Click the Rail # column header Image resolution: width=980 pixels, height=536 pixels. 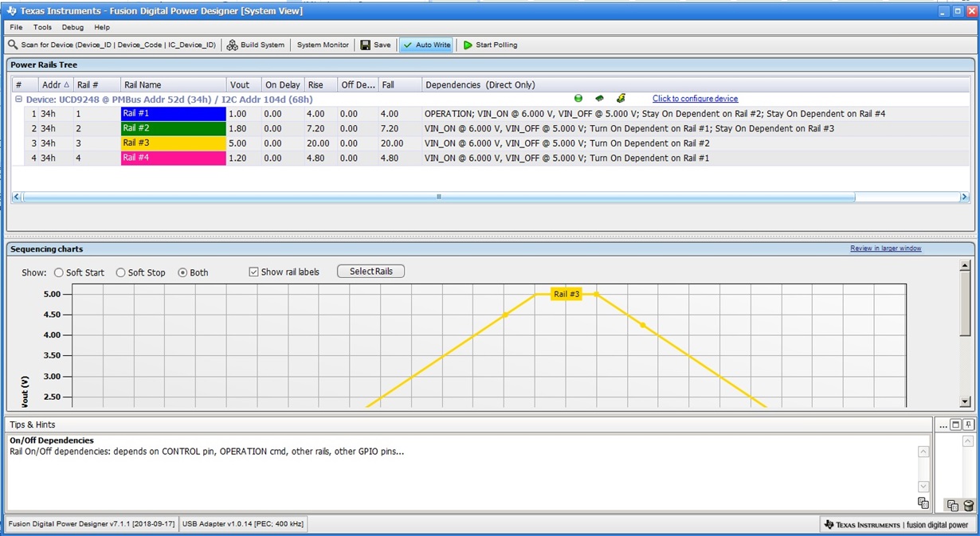coord(96,84)
